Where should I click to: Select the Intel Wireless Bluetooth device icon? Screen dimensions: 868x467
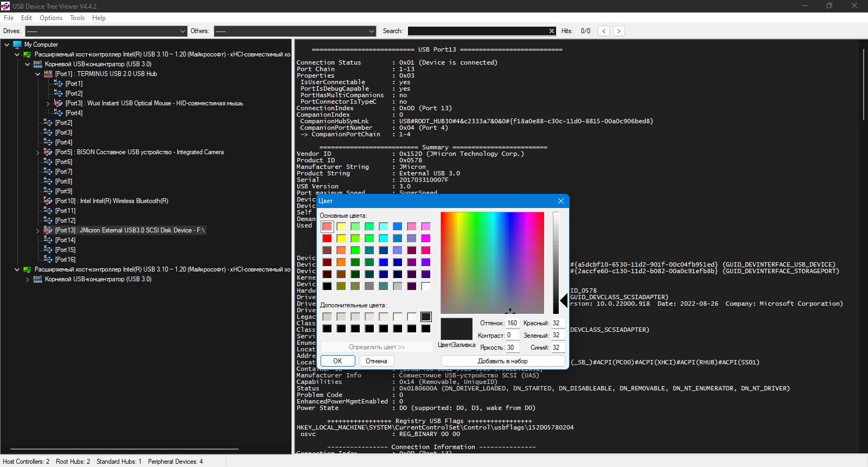coord(48,201)
